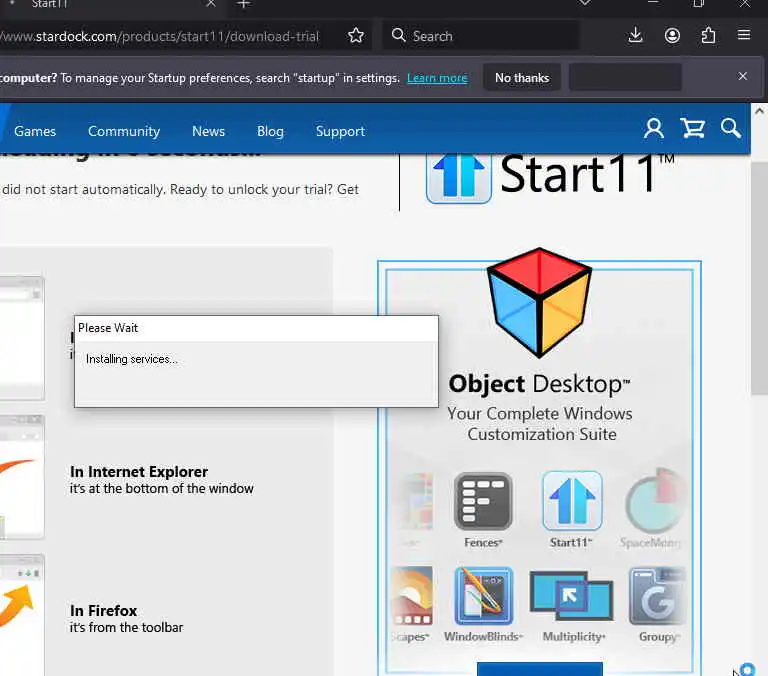
Task: Click the Please Wait dialog title
Action: click(108, 328)
